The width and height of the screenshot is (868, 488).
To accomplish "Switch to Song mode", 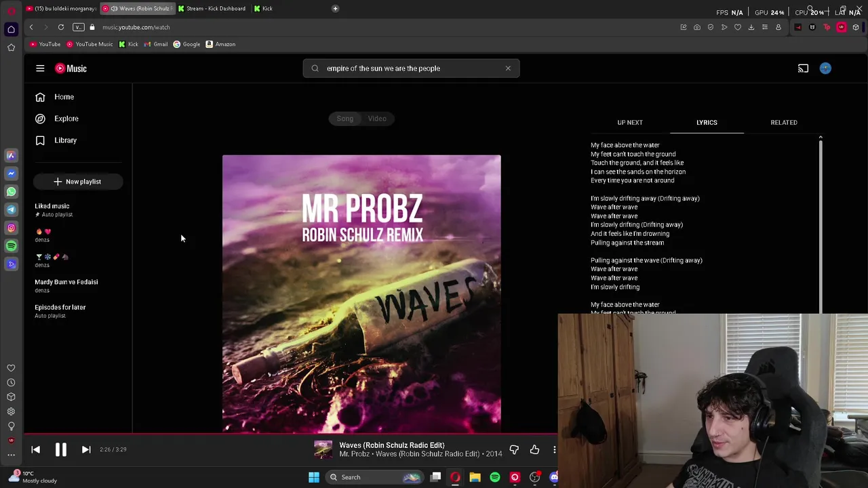I will tap(345, 119).
